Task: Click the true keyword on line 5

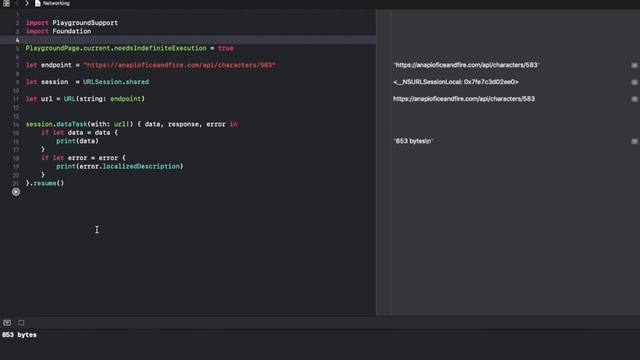Action: pyautogui.click(x=226, y=48)
